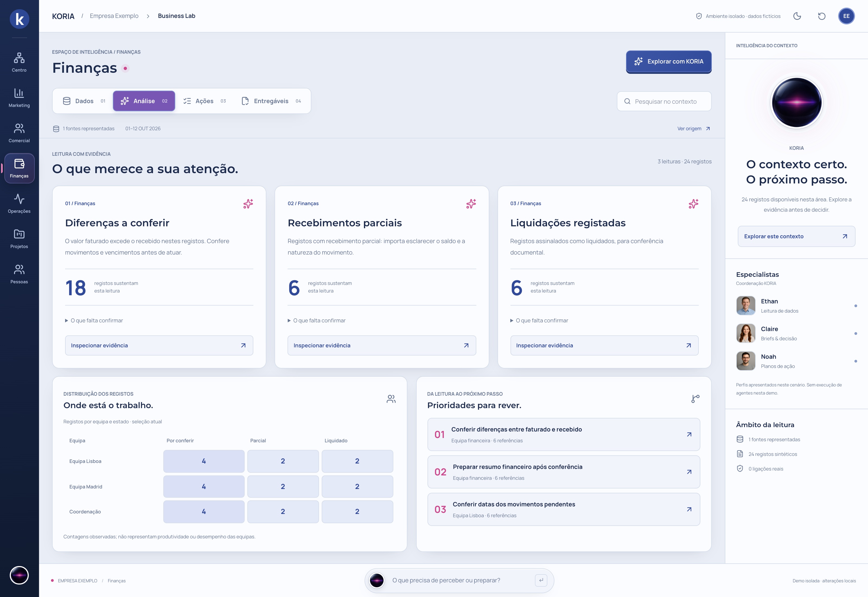Click the Equipa Lisboa Por conferir cell

coord(204,461)
